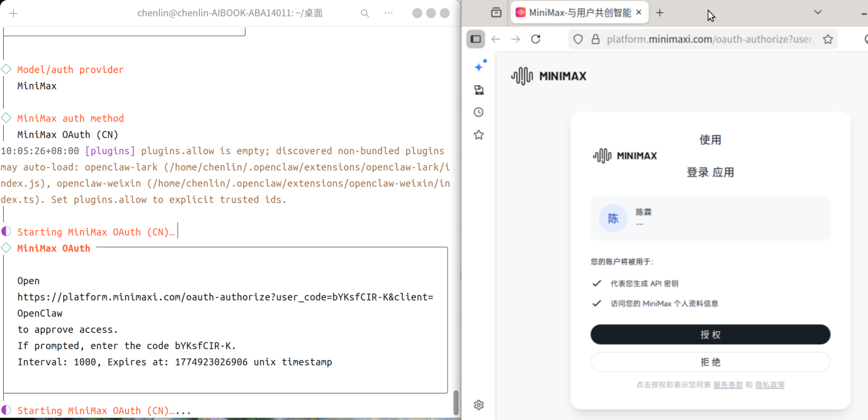This screenshot has width=868, height=420.
Task: Click 'If prompted, enter the code' line
Action: pyautogui.click(x=127, y=346)
